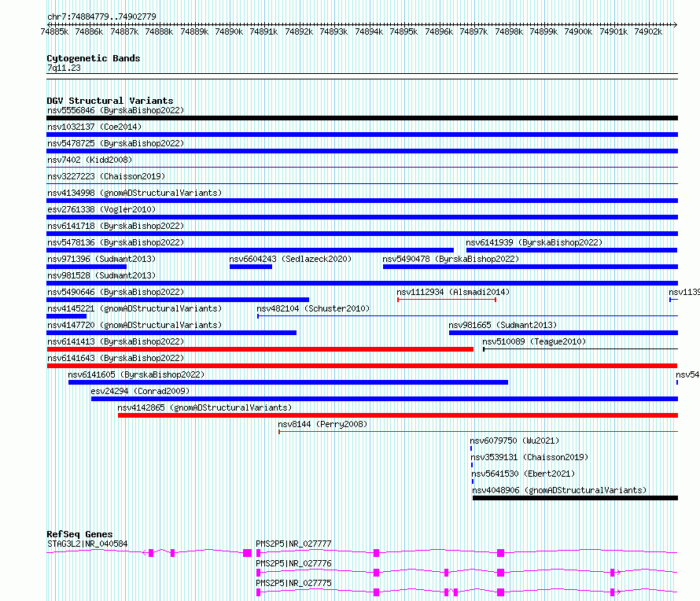Click nsv4048906 (gnomADStructuralVariants) label

pos(559,490)
